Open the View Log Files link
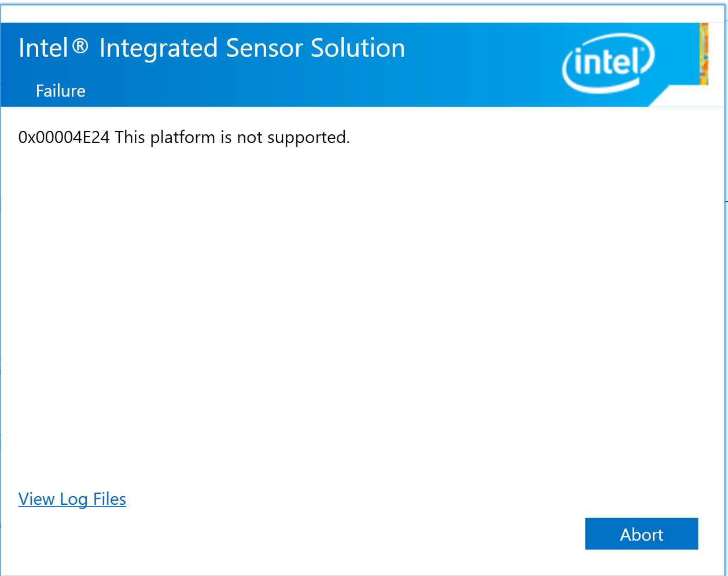Screen dimensions: 728x576 pyautogui.click(x=72, y=499)
